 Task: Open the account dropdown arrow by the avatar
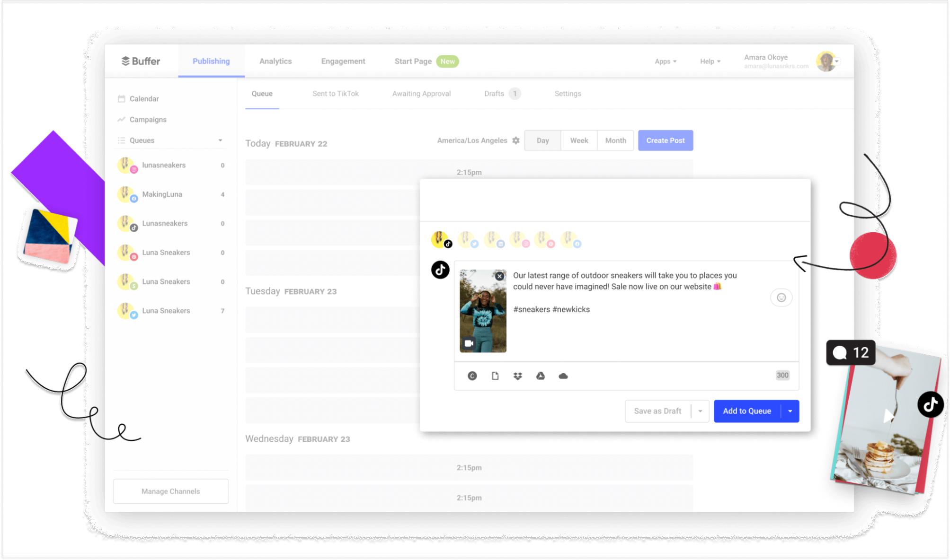[837, 61]
